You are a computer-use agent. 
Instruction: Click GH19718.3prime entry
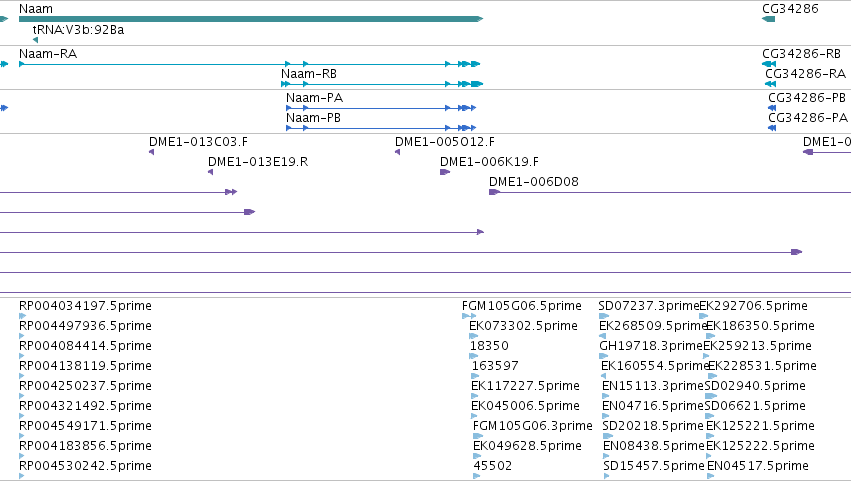point(651,346)
